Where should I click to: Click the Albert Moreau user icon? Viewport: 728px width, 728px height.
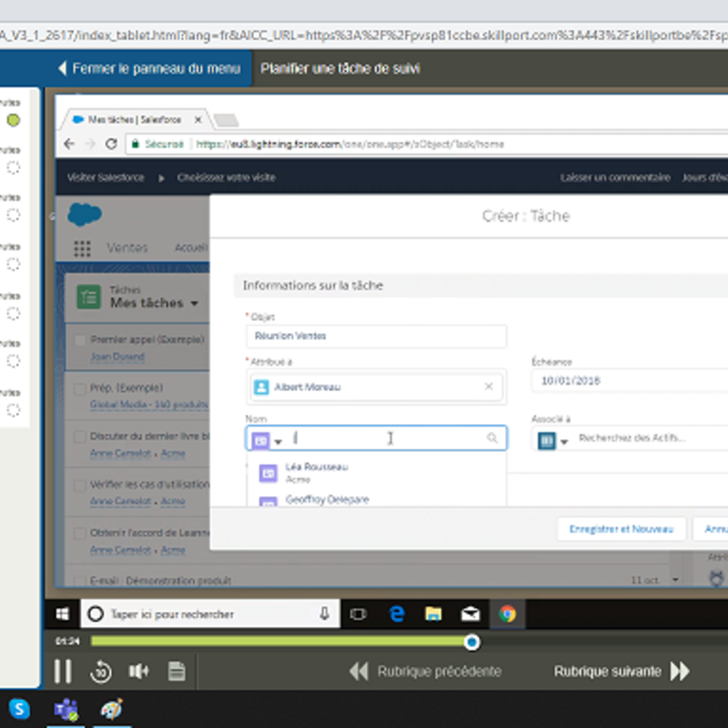pyautogui.click(x=261, y=387)
